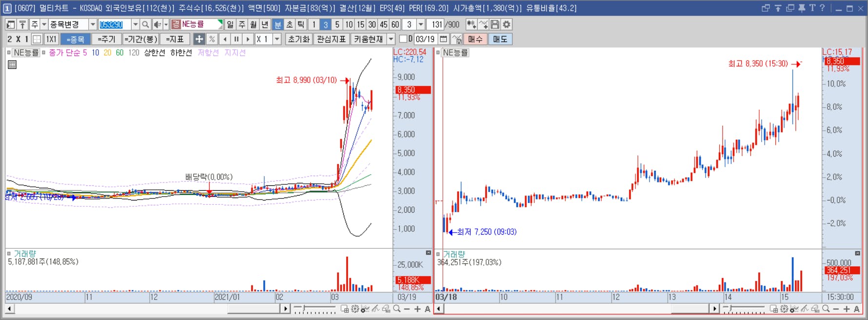Screen dimensions: 868x320
Task: Select the 월 monthly period toggle
Action: (x=254, y=24)
